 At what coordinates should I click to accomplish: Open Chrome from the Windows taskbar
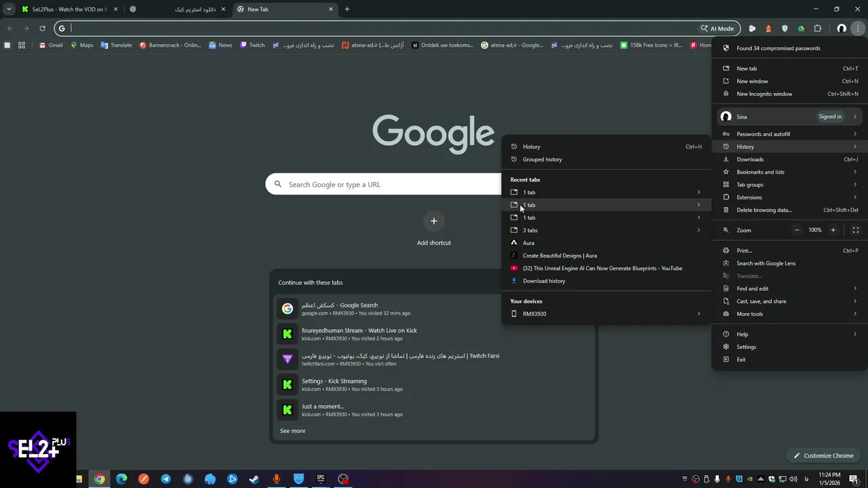(x=100, y=479)
